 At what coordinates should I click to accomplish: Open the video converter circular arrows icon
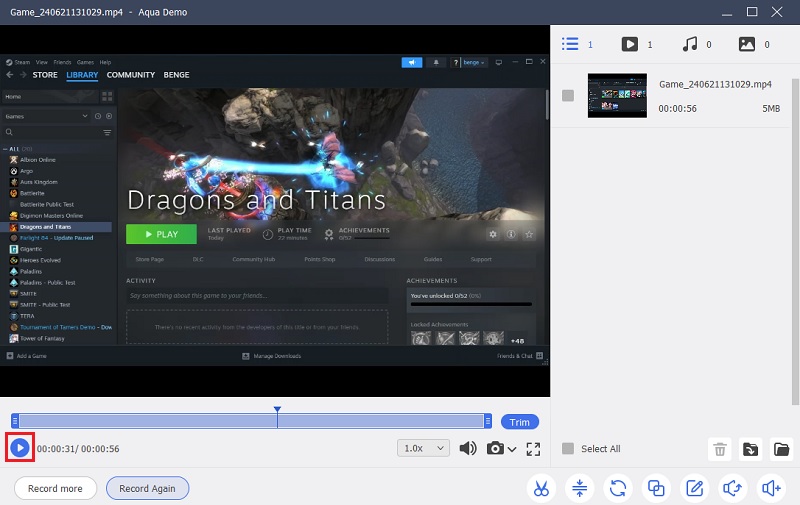click(x=618, y=488)
